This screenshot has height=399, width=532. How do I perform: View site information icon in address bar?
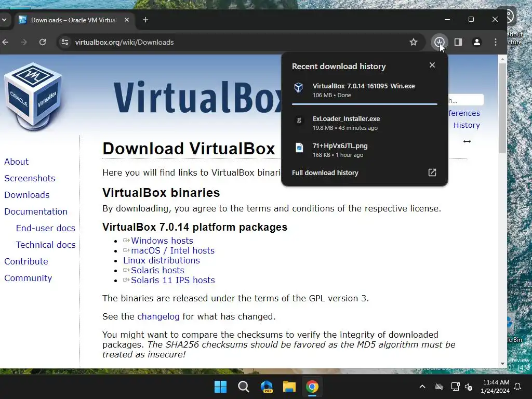click(x=65, y=42)
